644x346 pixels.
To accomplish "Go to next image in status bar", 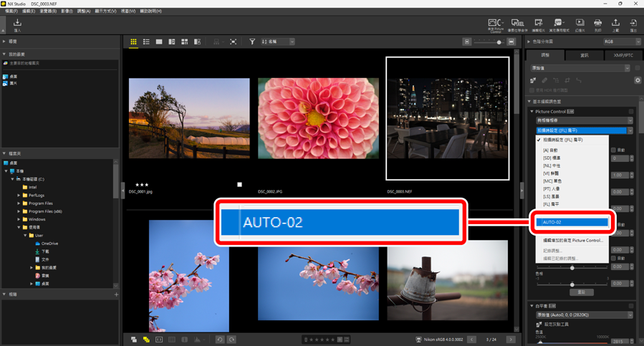I will pyautogui.click(x=511, y=339).
